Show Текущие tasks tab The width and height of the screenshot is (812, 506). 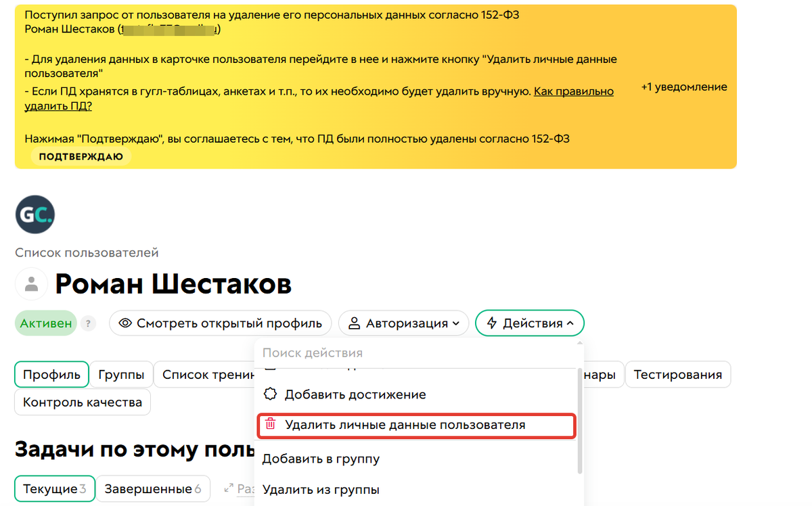(55, 488)
